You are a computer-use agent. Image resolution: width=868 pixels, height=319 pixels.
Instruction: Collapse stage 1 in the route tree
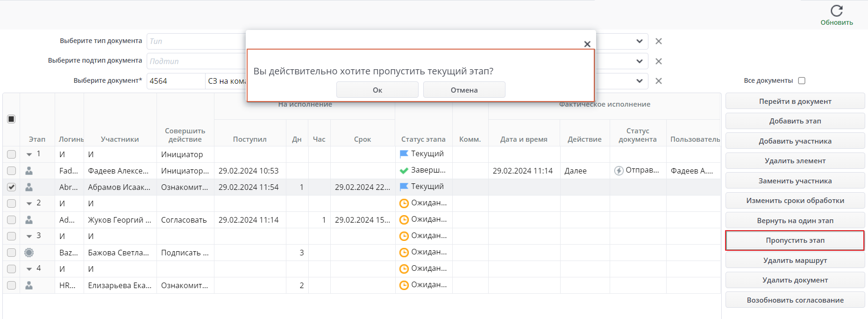29,154
